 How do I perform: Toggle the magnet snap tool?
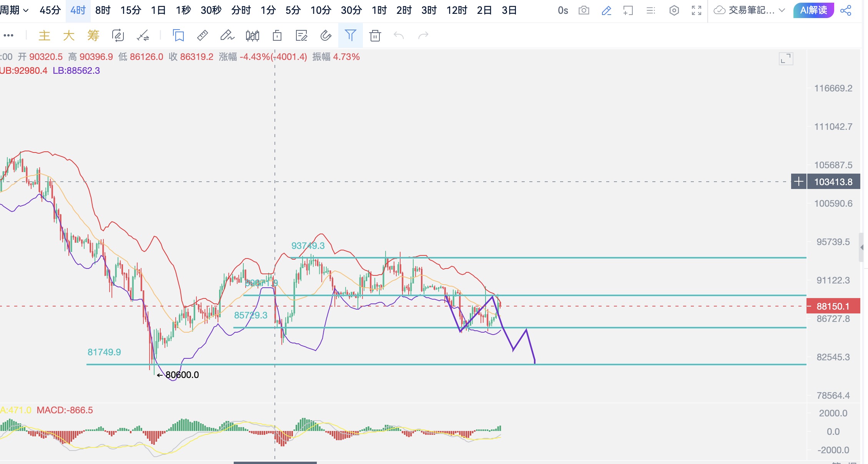[x=326, y=36]
